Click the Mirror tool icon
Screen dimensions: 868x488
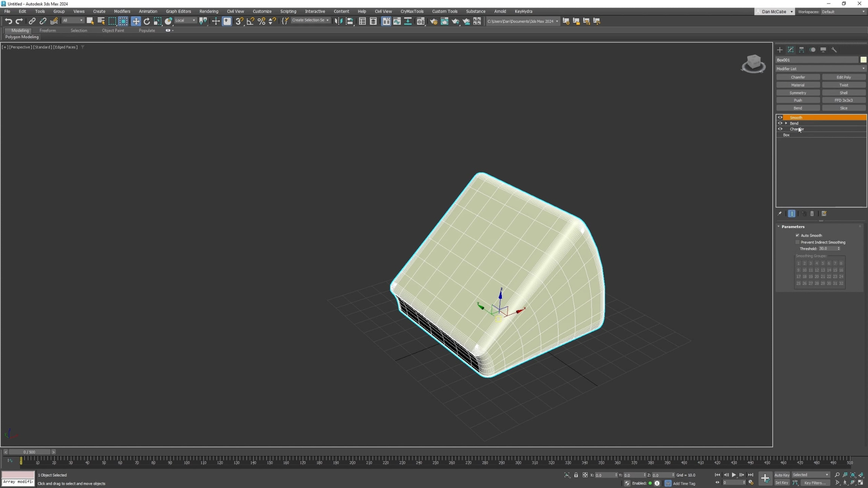[x=338, y=21]
